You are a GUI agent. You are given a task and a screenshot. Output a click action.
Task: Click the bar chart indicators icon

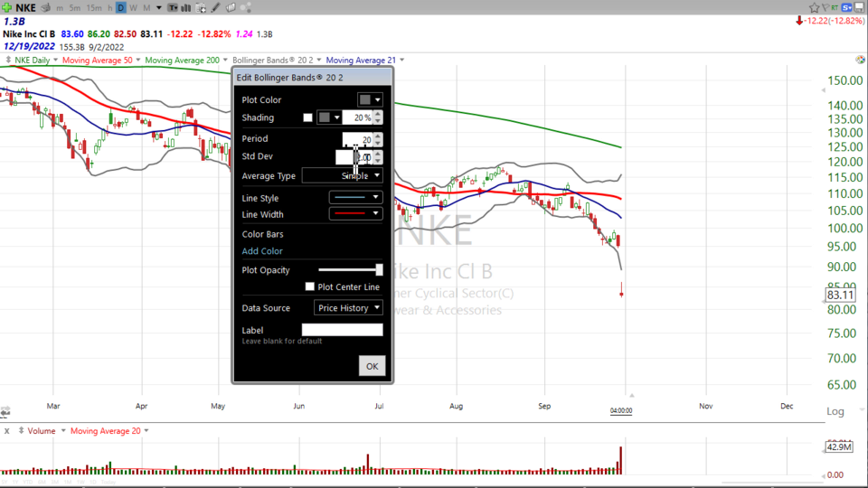coord(185,7)
